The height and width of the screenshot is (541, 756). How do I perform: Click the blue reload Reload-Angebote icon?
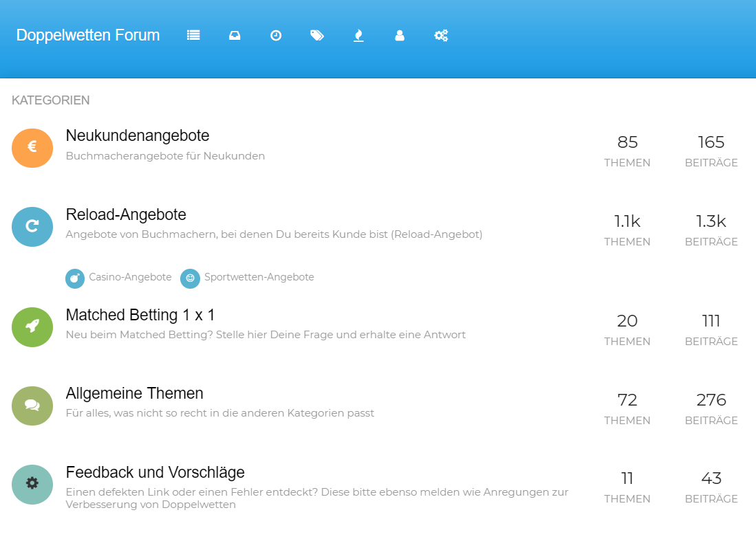[32, 226]
